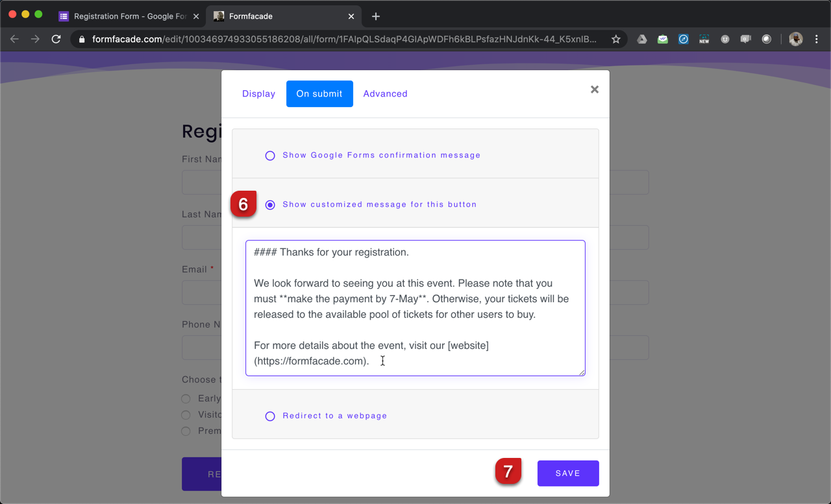Bookmark this page with the star icon
The image size is (831, 504).
(x=615, y=40)
